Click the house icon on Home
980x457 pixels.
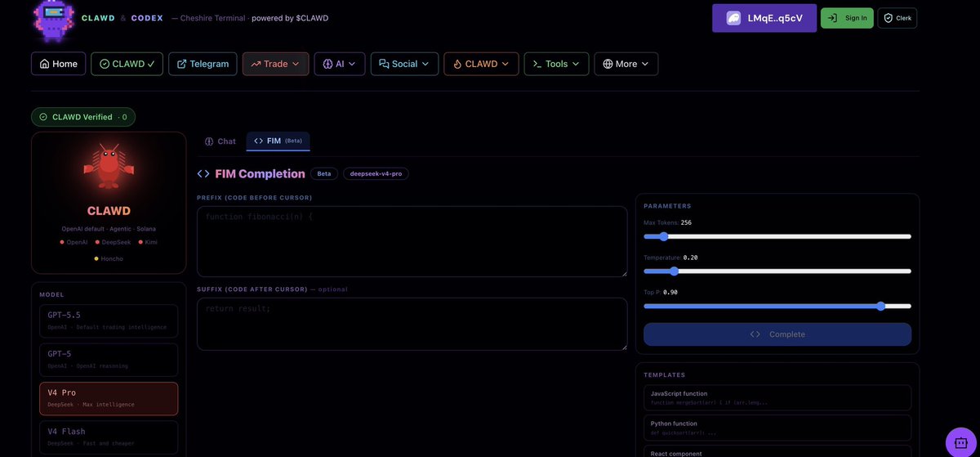point(44,64)
